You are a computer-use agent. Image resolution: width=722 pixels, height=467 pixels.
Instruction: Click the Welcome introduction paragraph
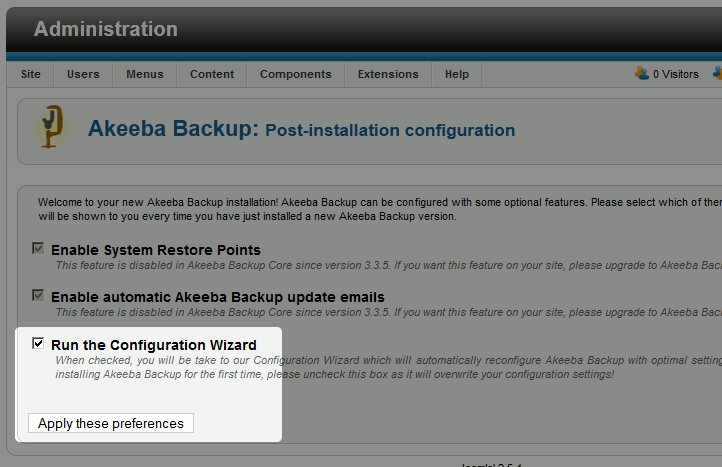pyautogui.click(x=370, y=208)
